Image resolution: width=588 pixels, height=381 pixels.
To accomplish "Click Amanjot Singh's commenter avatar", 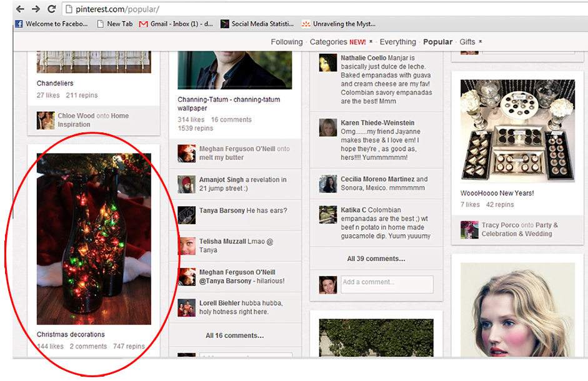I will (186, 184).
